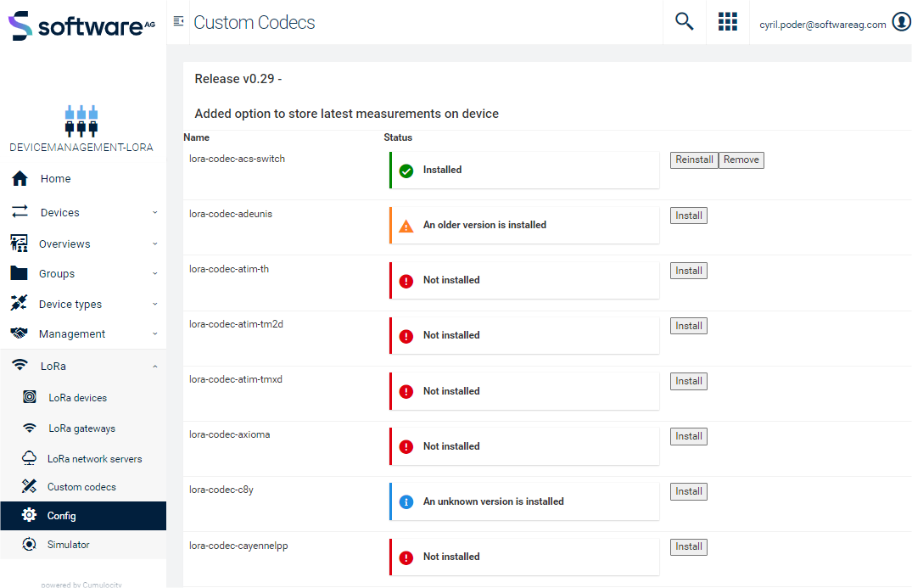Click the Custom codecs tools icon
This screenshot has height=588, width=912.
(x=29, y=486)
